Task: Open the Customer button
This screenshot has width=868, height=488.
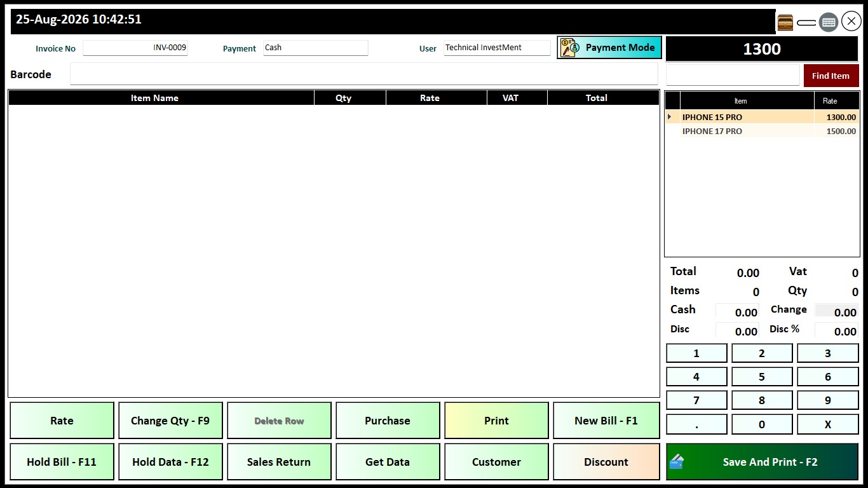Action: pyautogui.click(x=497, y=462)
